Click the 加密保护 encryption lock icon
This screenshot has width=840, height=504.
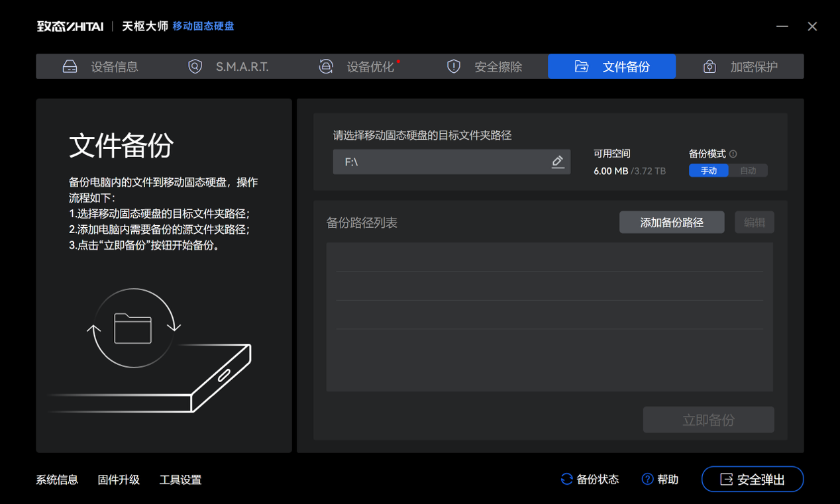pyautogui.click(x=709, y=66)
